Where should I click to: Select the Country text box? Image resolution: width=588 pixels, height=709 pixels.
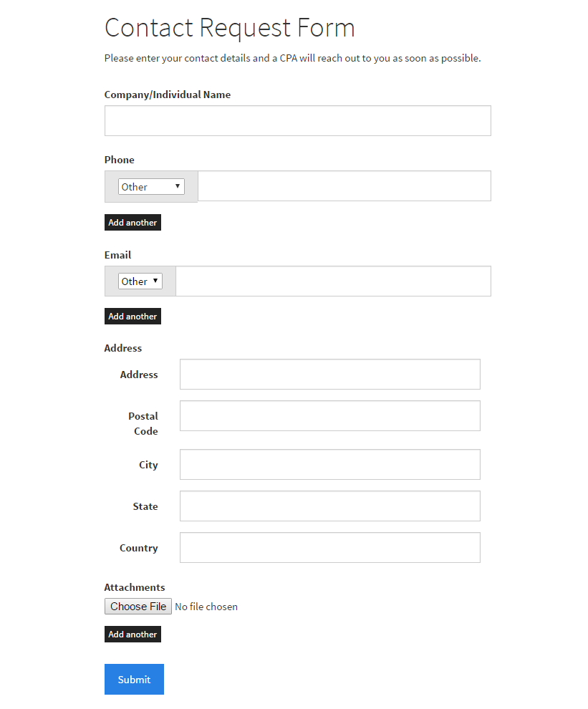point(329,548)
